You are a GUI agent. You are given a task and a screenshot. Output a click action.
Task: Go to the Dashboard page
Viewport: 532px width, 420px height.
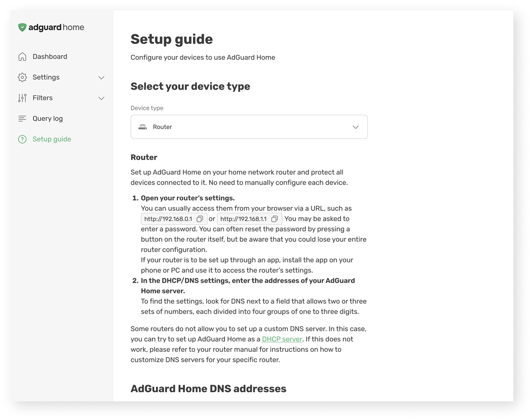coord(50,56)
